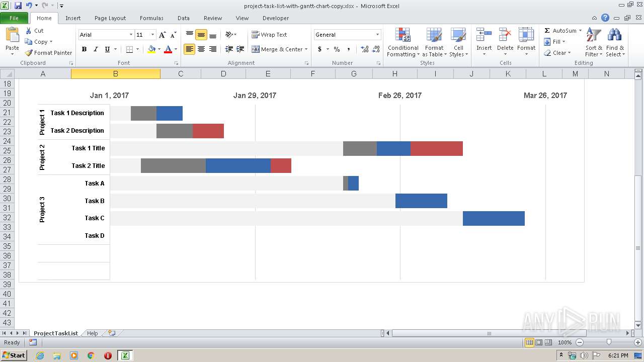
Task: Select the Format Painter brush
Action: click(29, 53)
